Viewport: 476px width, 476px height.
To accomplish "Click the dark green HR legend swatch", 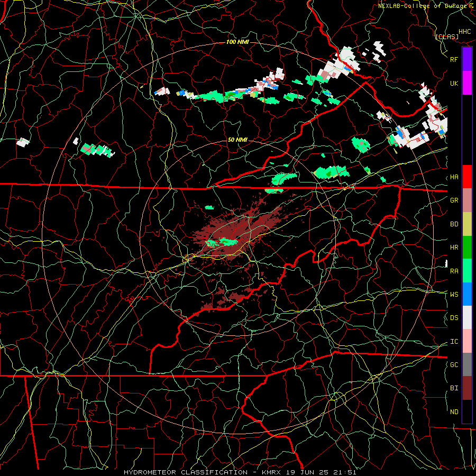I will click(x=467, y=248).
